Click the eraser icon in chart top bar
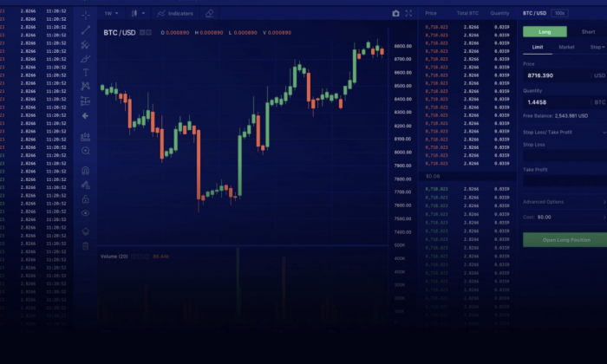This screenshot has width=607, height=364. point(210,14)
